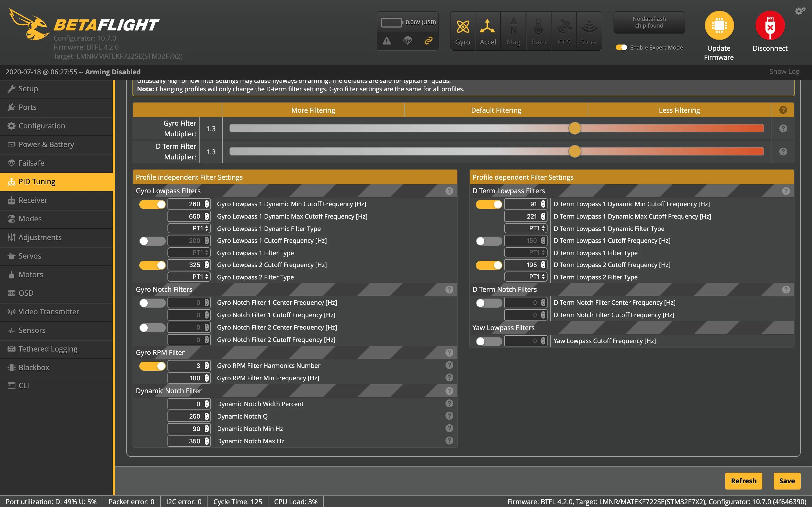Open help for Gyro Filter Multiplier
Viewport: 812px width, 507px height.
[x=783, y=129]
